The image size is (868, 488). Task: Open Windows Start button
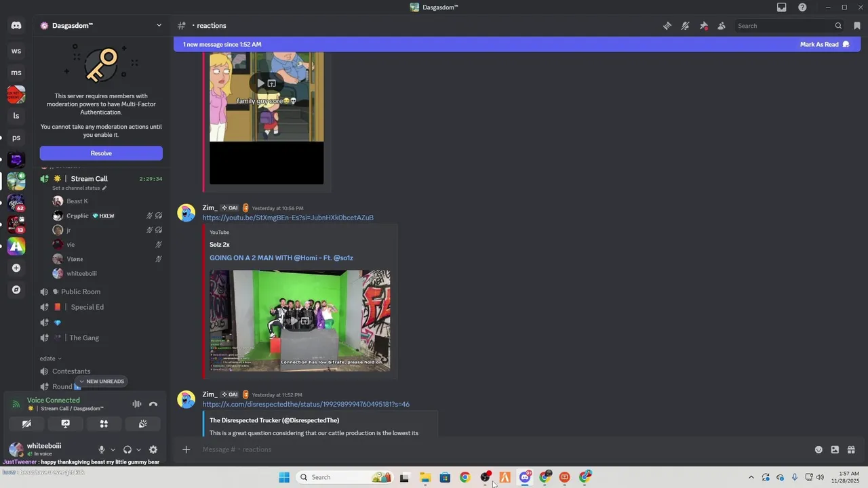(284, 477)
